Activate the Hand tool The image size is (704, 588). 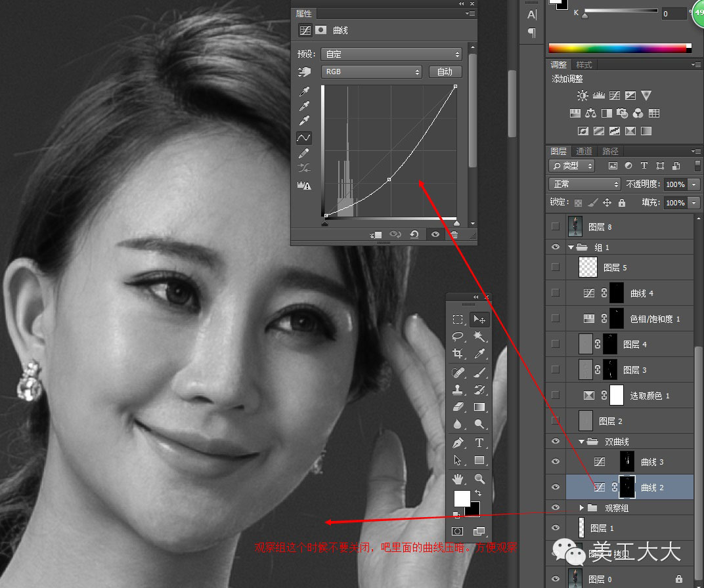pos(458,478)
